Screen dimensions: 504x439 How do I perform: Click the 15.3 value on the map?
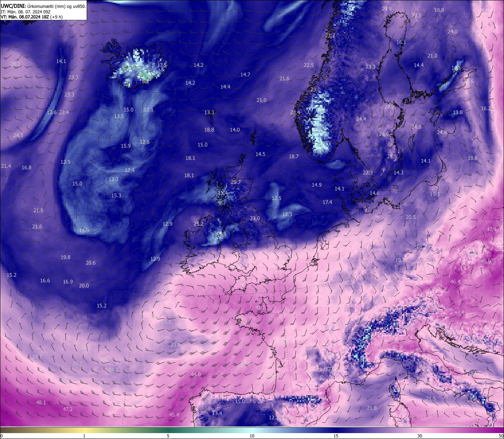pos(116,195)
